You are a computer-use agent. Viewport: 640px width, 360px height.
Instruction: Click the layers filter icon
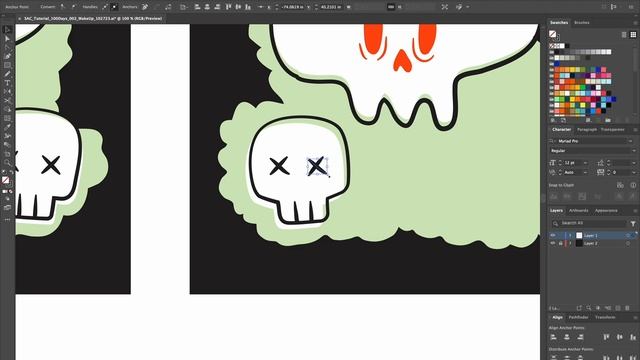633,223
